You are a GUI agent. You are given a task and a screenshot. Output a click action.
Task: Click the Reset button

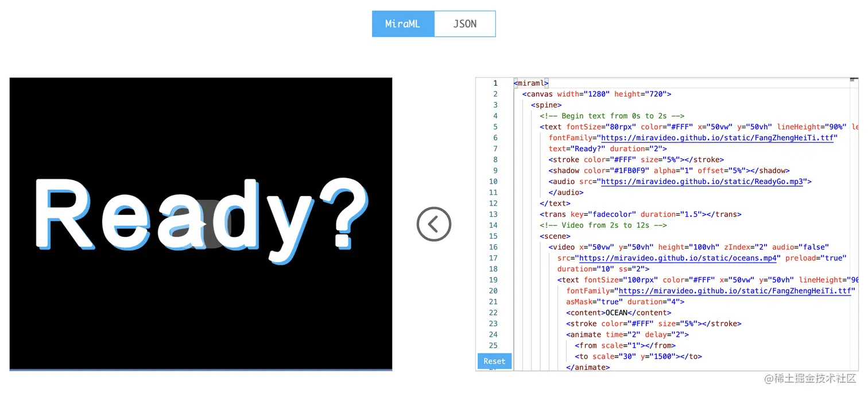(x=494, y=361)
